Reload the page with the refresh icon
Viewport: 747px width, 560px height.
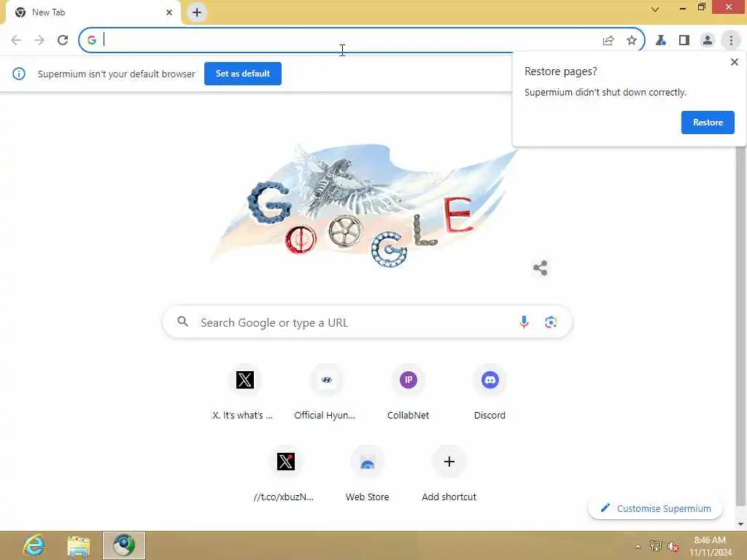(x=63, y=40)
